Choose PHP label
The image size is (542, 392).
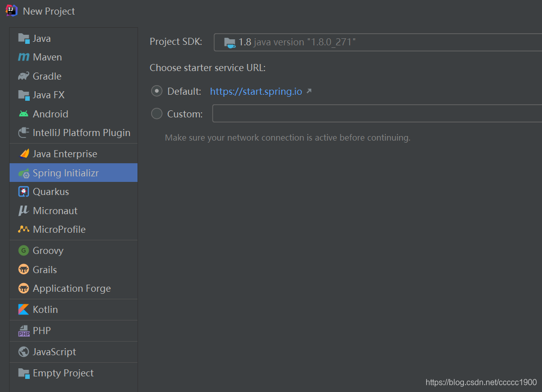tap(42, 331)
